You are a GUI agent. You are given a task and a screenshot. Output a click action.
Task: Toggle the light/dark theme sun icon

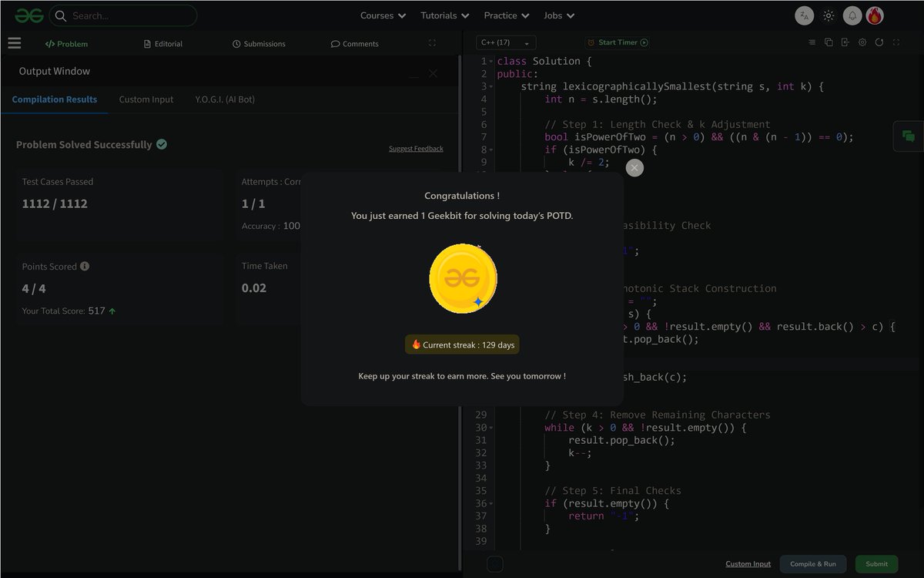[829, 15]
